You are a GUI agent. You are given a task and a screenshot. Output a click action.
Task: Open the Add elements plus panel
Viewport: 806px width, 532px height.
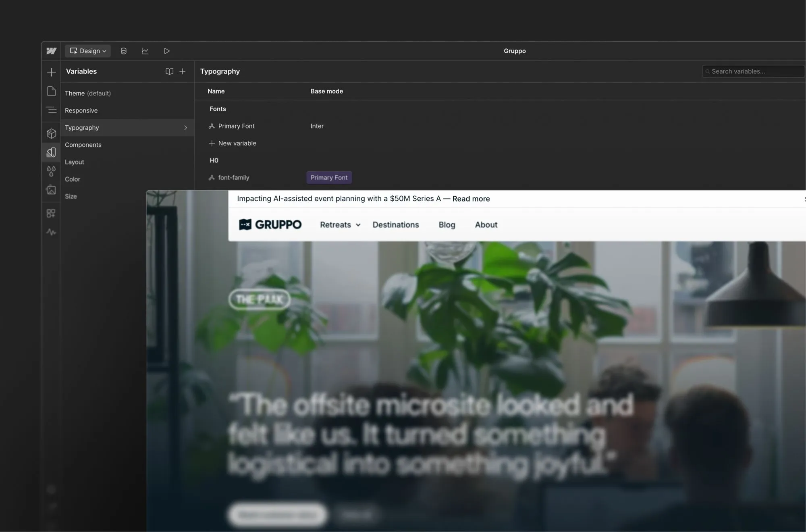(51, 72)
